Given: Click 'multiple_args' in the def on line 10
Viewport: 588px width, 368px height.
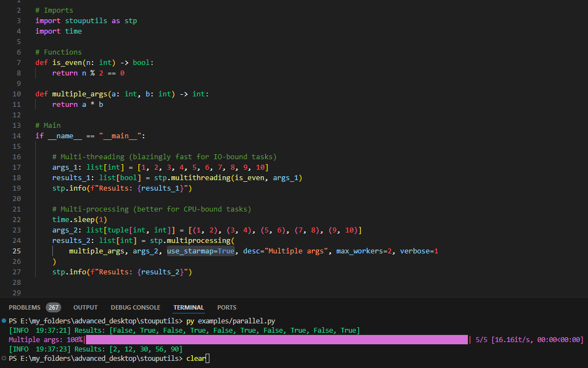Looking at the screenshot, I should [79, 94].
